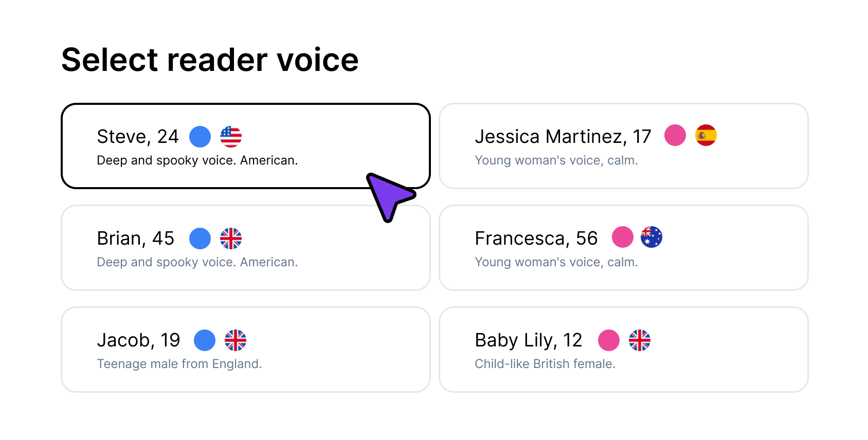This screenshot has height=440, width=868.
Task: Select the blue marker next to Jacob
Action: click(x=204, y=340)
